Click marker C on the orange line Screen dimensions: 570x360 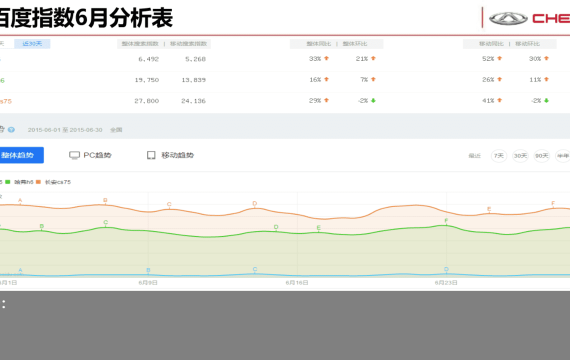(169, 204)
